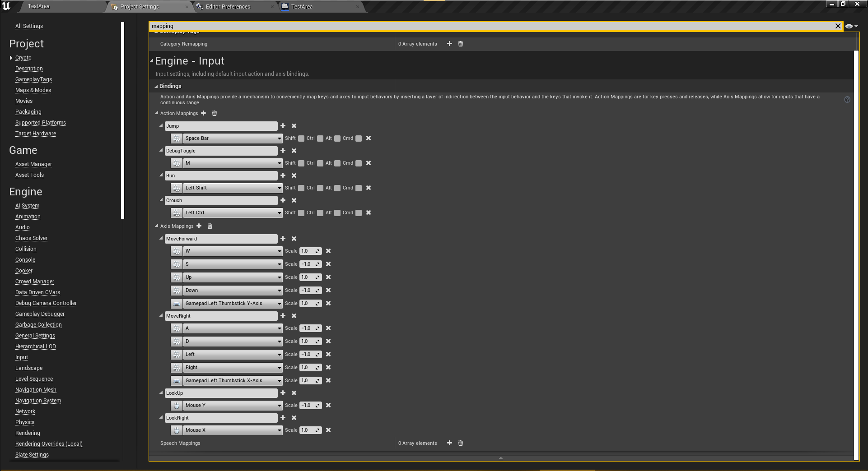Toggle Shift modifier for Left Shift binding
Image resolution: width=868 pixels, height=471 pixels.
pos(301,188)
